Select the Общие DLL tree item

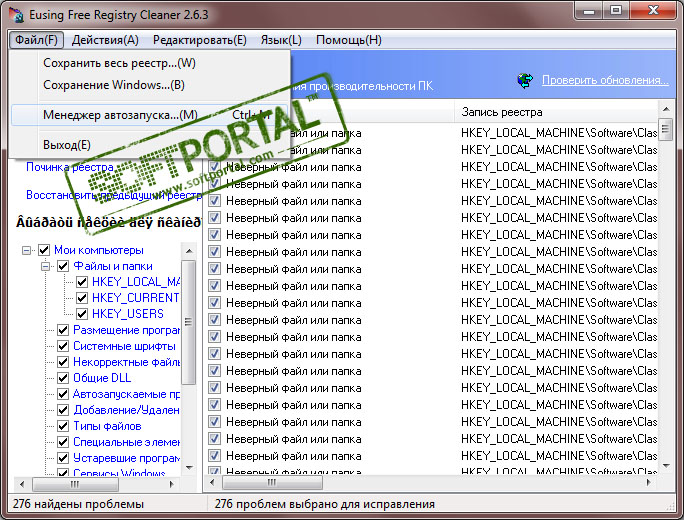(102, 378)
